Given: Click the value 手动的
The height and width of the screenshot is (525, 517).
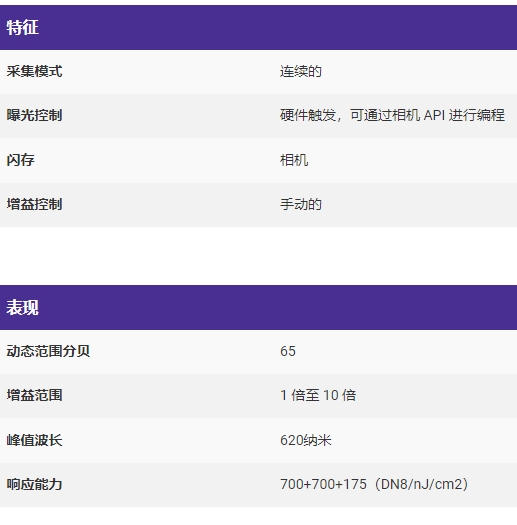Looking at the screenshot, I should (x=301, y=204).
